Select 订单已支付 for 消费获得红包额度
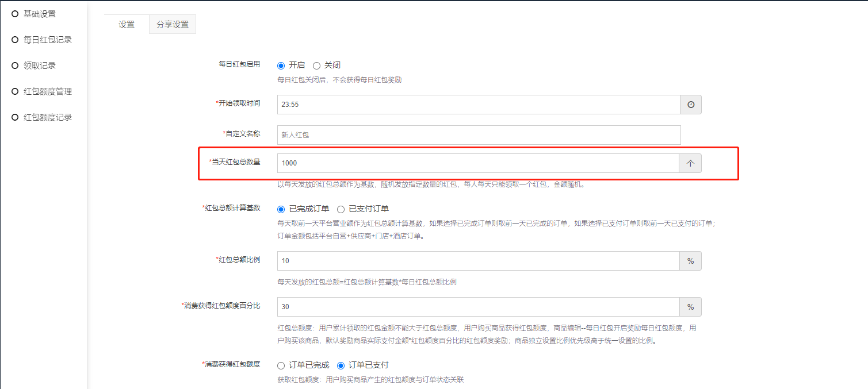 (x=341, y=365)
